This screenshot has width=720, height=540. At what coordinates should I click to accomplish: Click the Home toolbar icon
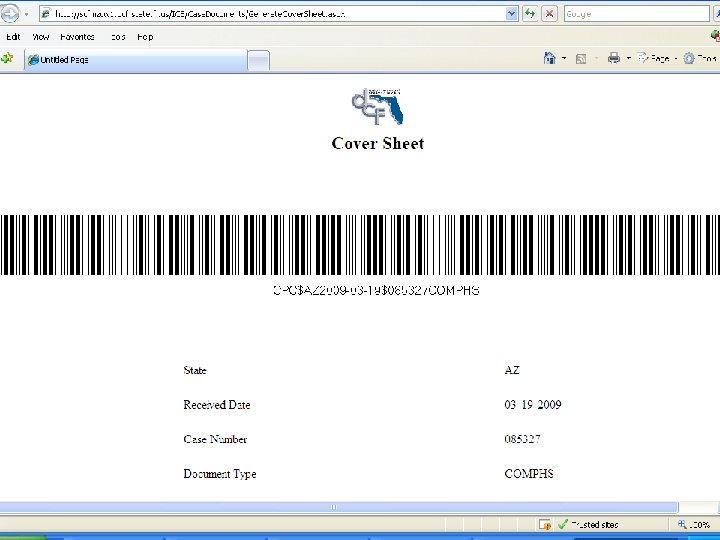pyautogui.click(x=550, y=58)
